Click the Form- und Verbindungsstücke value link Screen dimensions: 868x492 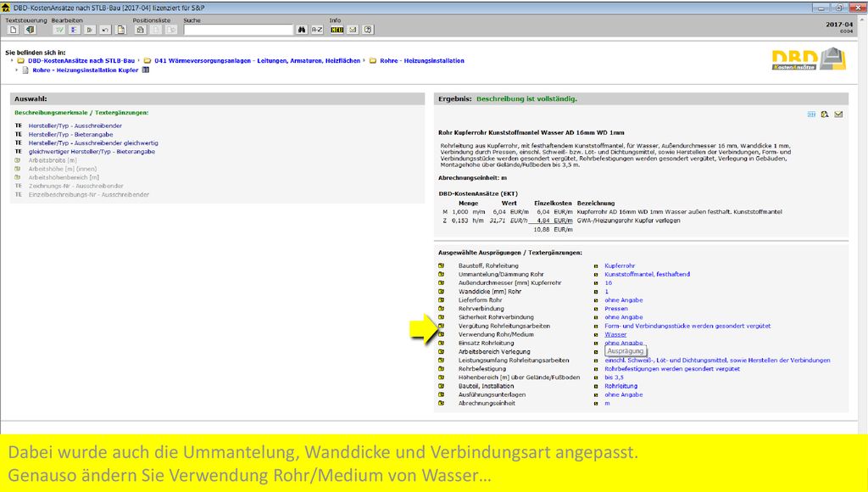pos(687,326)
